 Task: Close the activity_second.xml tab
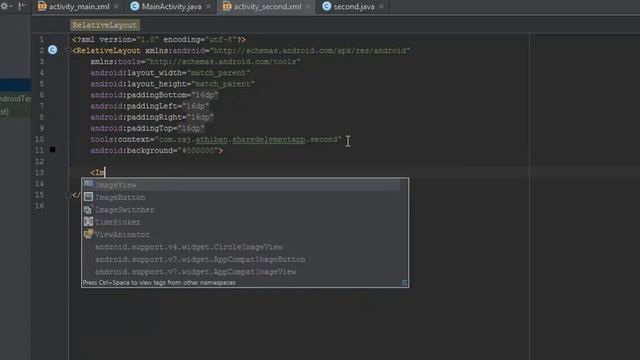pyautogui.click(x=308, y=7)
